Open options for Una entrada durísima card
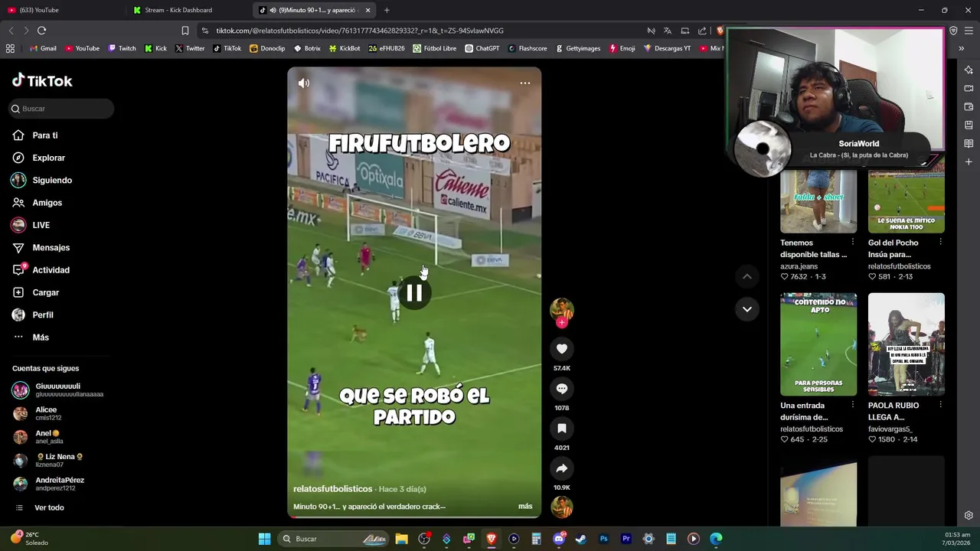The image size is (980, 551). pyautogui.click(x=852, y=405)
